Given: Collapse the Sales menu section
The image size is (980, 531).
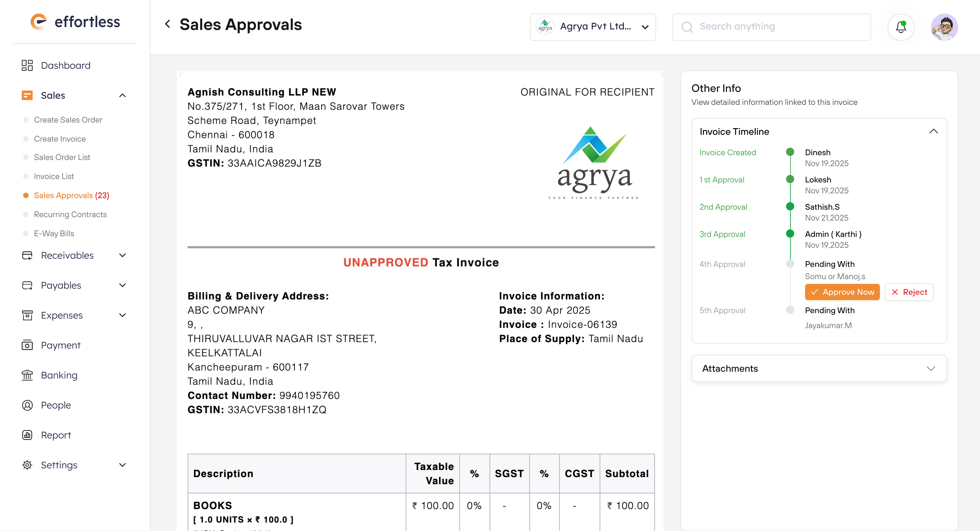Looking at the screenshot, I should (122, 95).
